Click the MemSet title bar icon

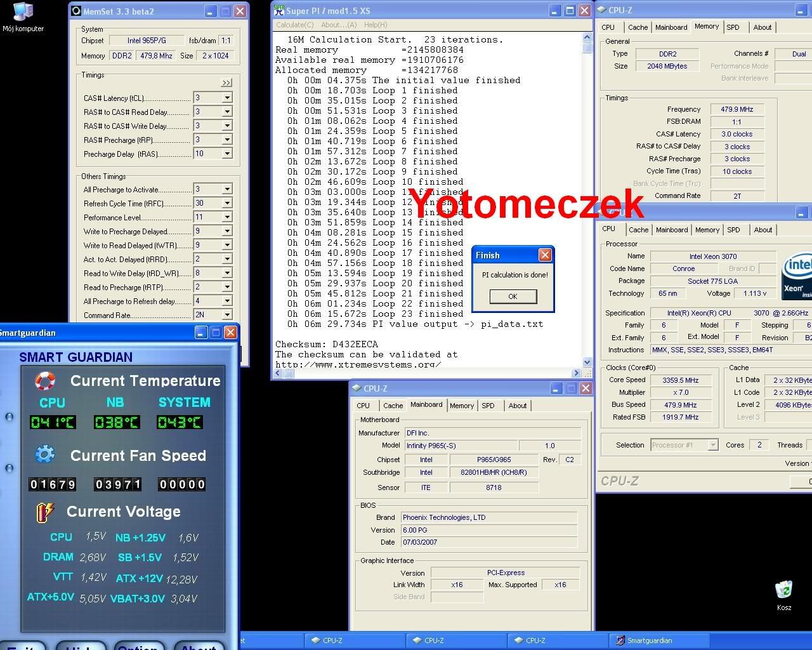point(77,11)
